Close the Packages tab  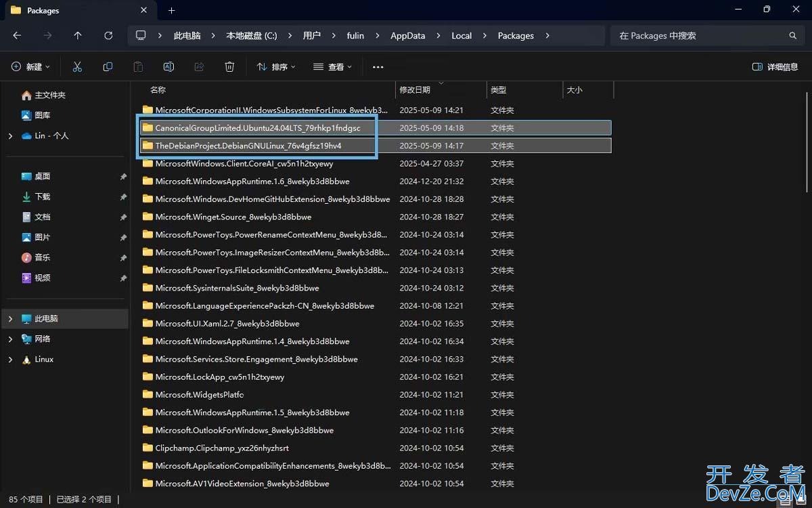pyautogui.click(x=143, y=10)
